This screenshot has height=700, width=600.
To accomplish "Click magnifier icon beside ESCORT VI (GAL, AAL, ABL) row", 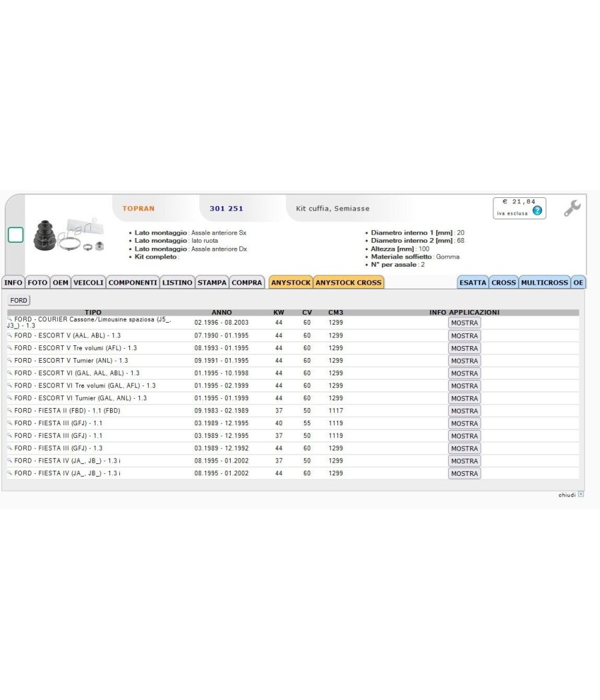I will pos(10,373).
